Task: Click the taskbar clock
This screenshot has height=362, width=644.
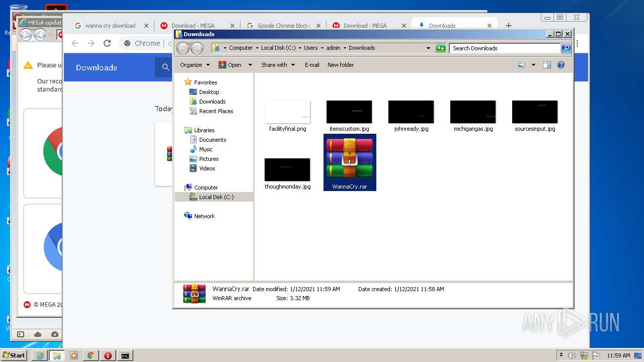Action: [618, 355]
